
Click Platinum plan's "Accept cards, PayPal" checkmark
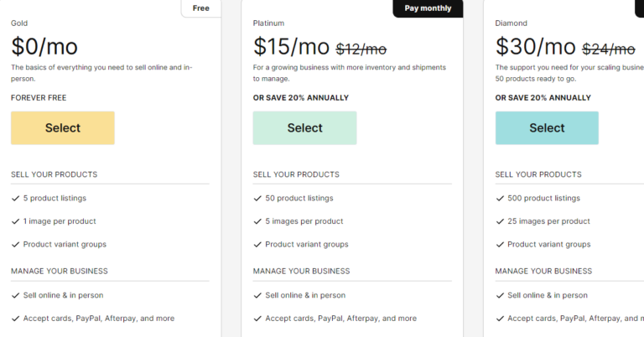(257, 319)
